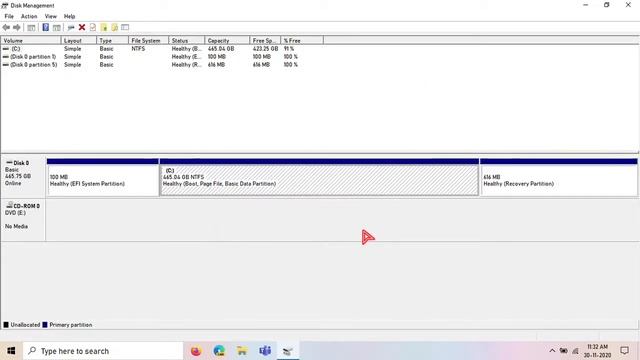Image resolution: width=640 pixels, height=360 pixels.
Task: Click the battery icon in system tray
Action: [564, 351]
